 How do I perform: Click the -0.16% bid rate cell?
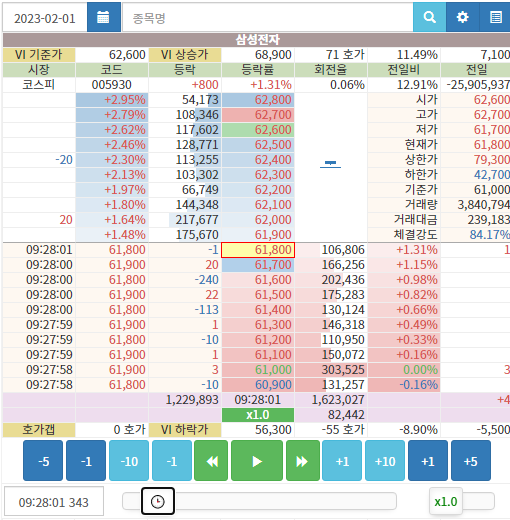[404, 385]
